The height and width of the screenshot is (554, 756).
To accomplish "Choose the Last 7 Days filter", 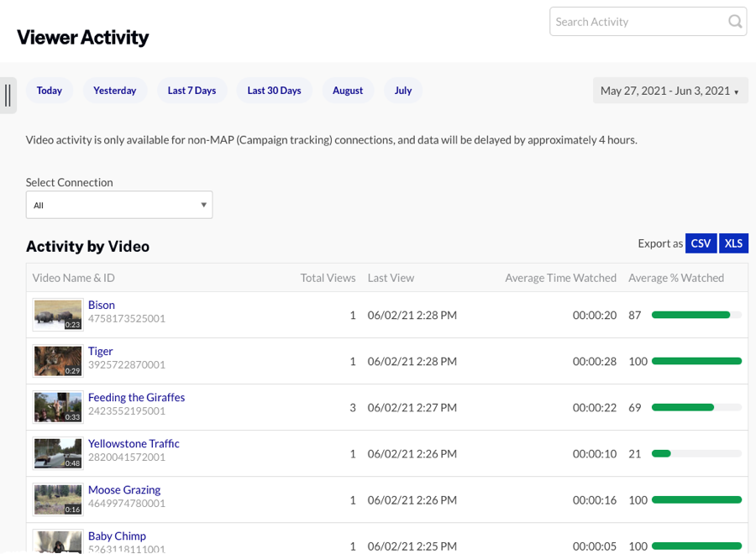I will tap(192, 90).
